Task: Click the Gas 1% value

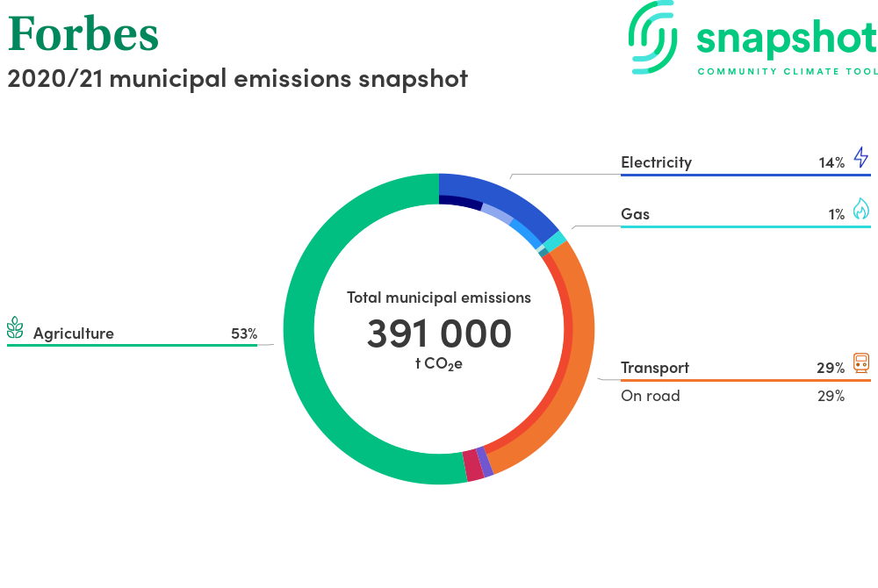Action: [837, 214]
